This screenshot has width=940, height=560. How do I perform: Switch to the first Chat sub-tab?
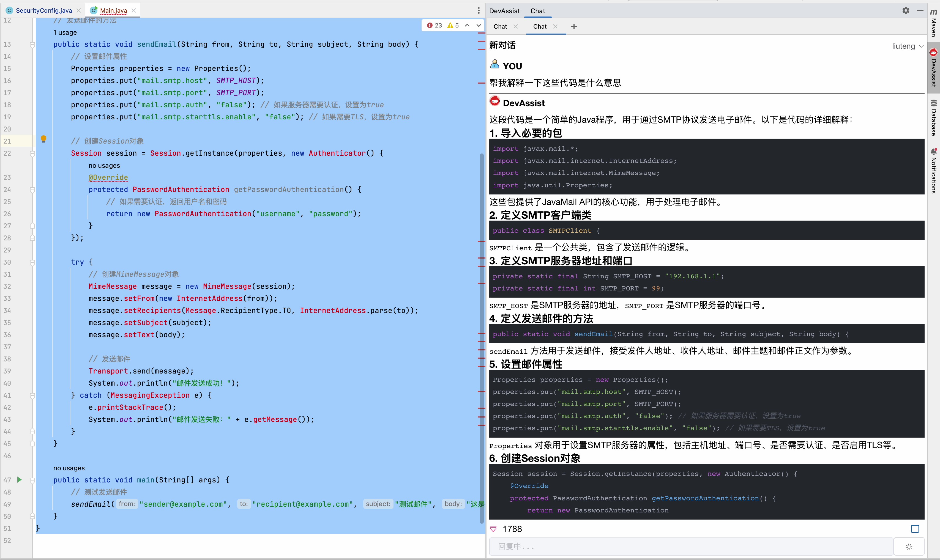(x=500, y=26)
